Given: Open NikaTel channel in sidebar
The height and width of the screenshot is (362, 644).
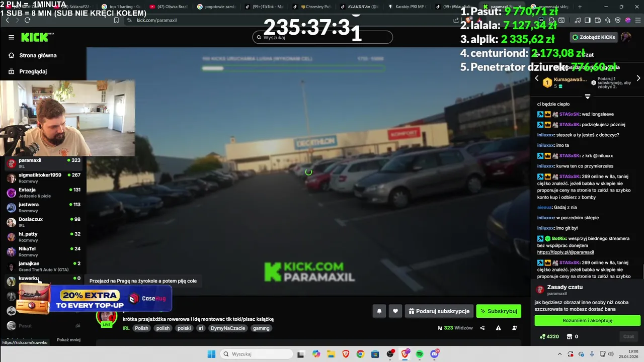Looking at the screenshot, I should [43, 252].
